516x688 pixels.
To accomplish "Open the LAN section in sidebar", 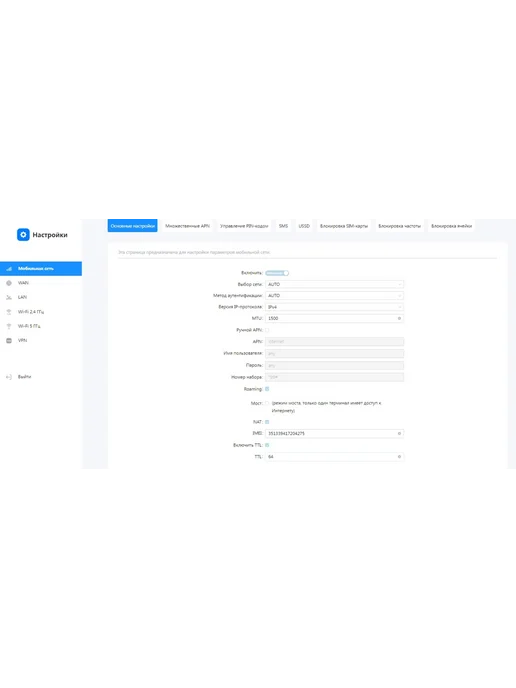I will point(41,297).
